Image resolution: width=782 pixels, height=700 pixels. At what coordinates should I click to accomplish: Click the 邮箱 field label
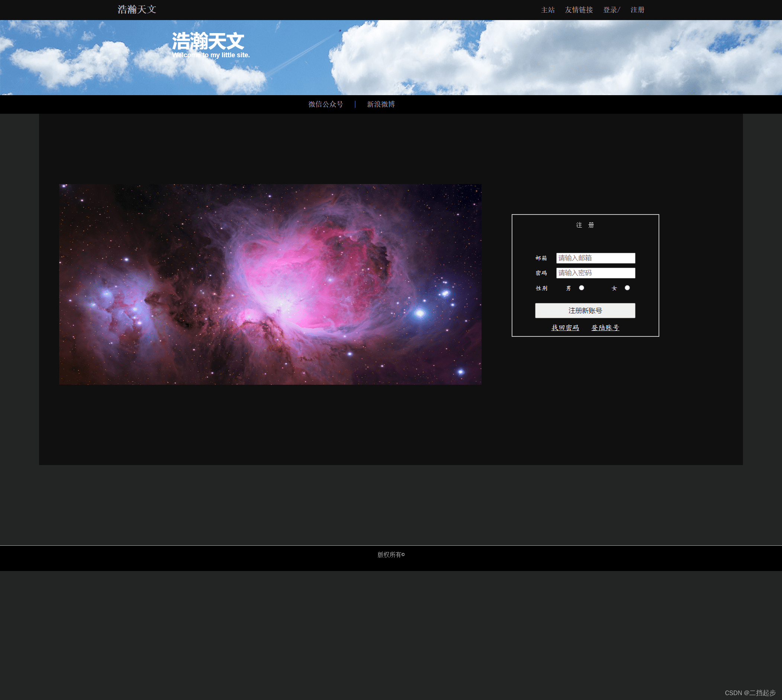click(x=541, y=258)
